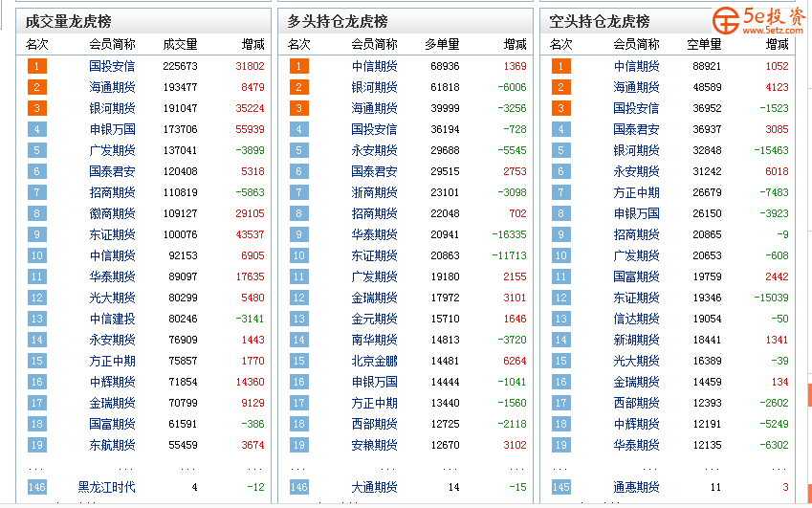The height and width of the screenshot is (508, 812).
Task: Open 国投安信 in the volume ranking
Action: (112, 66)
